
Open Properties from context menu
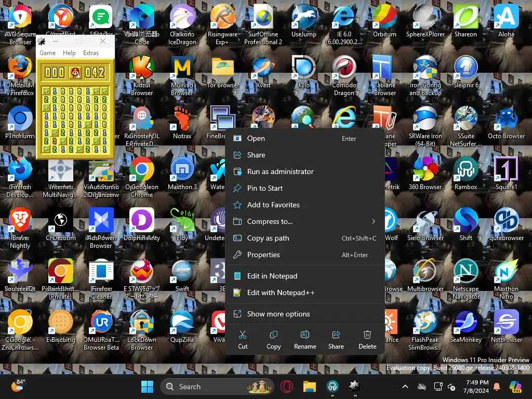(x=304, y=255)
